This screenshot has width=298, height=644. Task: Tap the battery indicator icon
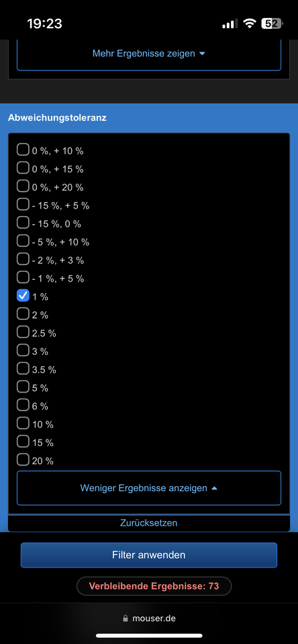(272, 24)
